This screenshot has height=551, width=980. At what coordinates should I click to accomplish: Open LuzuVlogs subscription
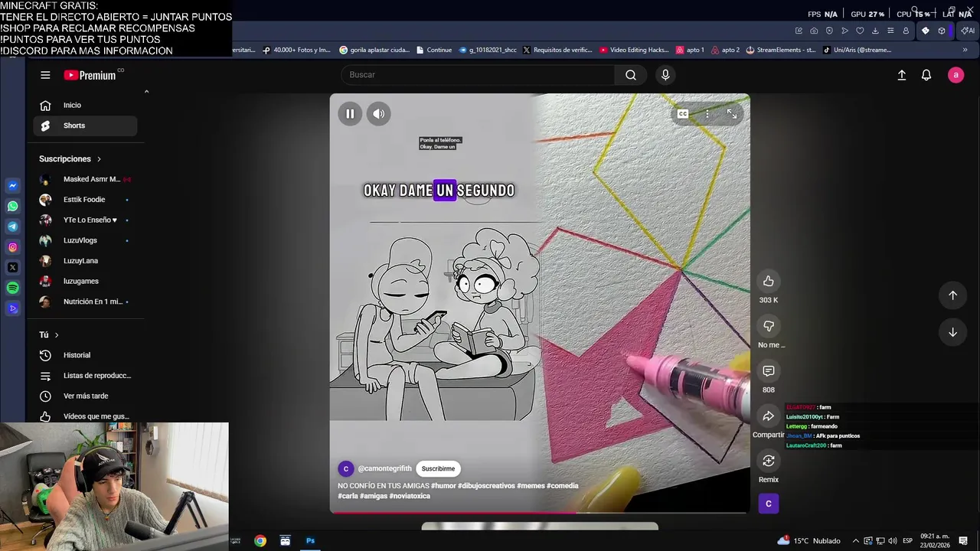(85, 240)
